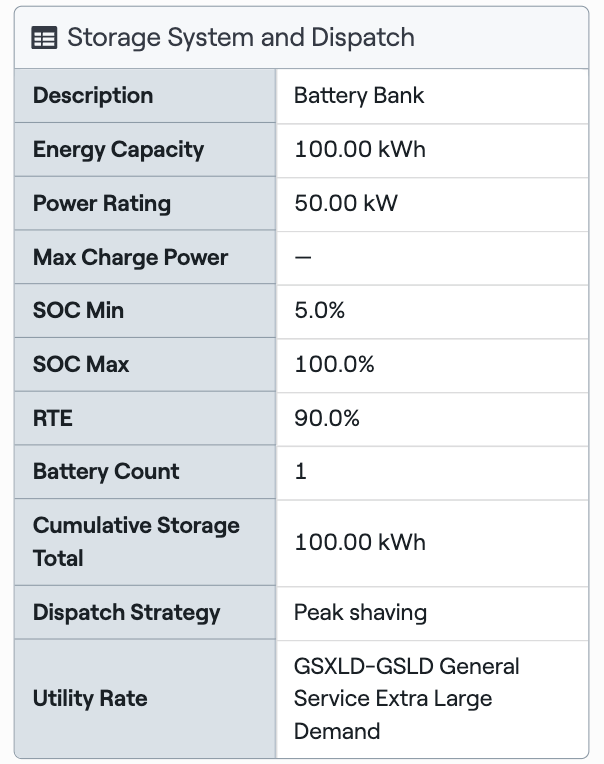Select the Battery Bank description value

(x=359, y=96)
